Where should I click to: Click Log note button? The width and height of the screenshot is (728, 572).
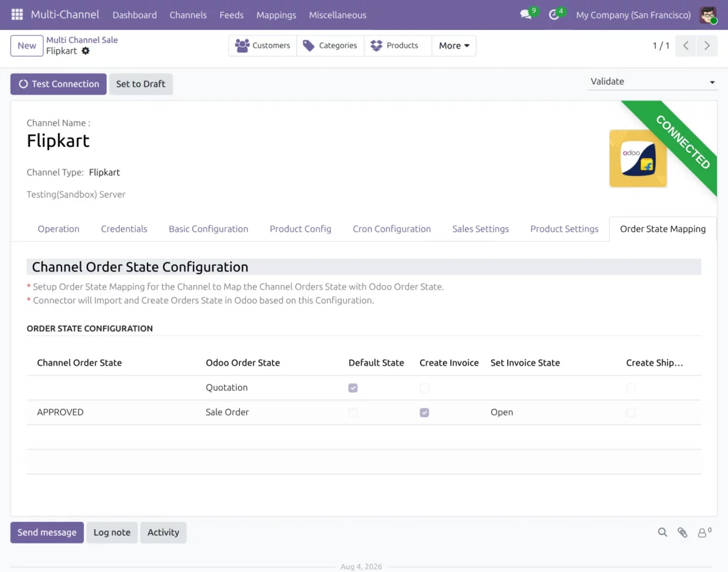point(112,532)
